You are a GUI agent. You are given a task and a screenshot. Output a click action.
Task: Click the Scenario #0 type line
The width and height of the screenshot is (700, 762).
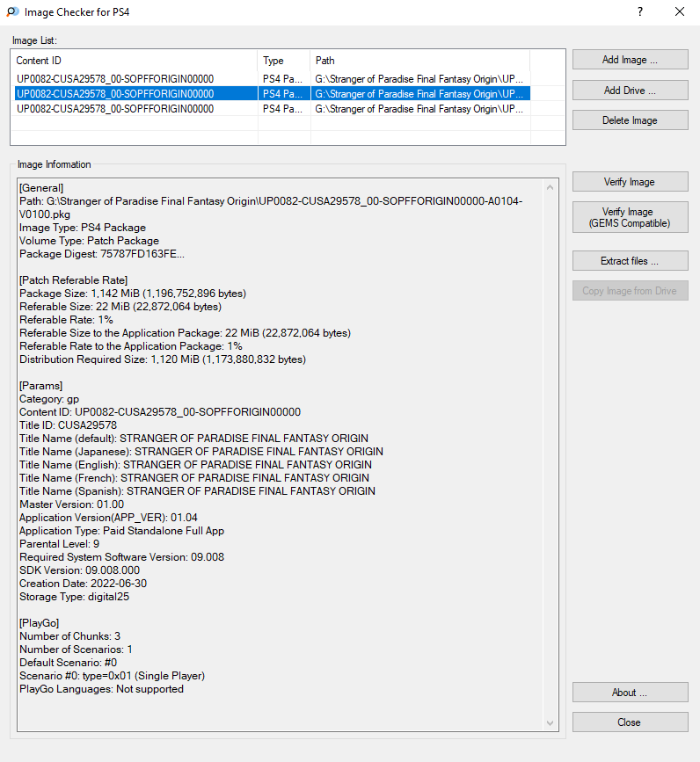point(113,676)
